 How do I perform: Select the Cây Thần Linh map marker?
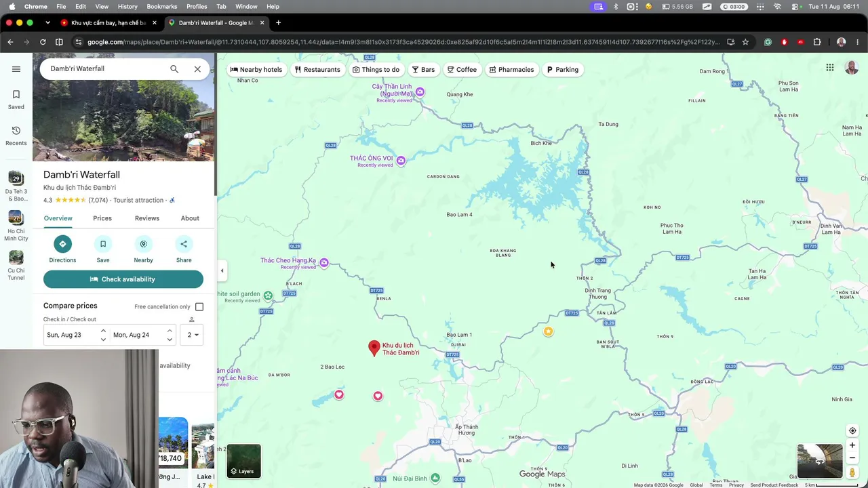tap(420, 92)
